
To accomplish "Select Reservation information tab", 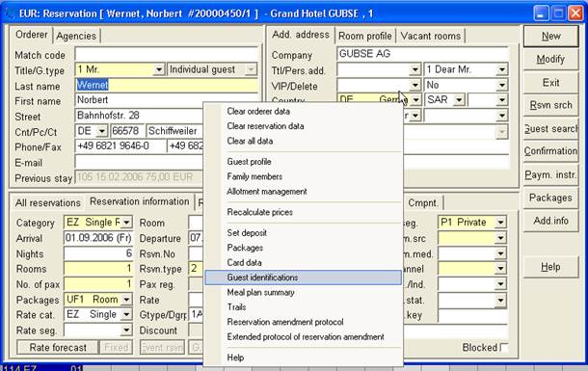I will [x=140, y=201].
